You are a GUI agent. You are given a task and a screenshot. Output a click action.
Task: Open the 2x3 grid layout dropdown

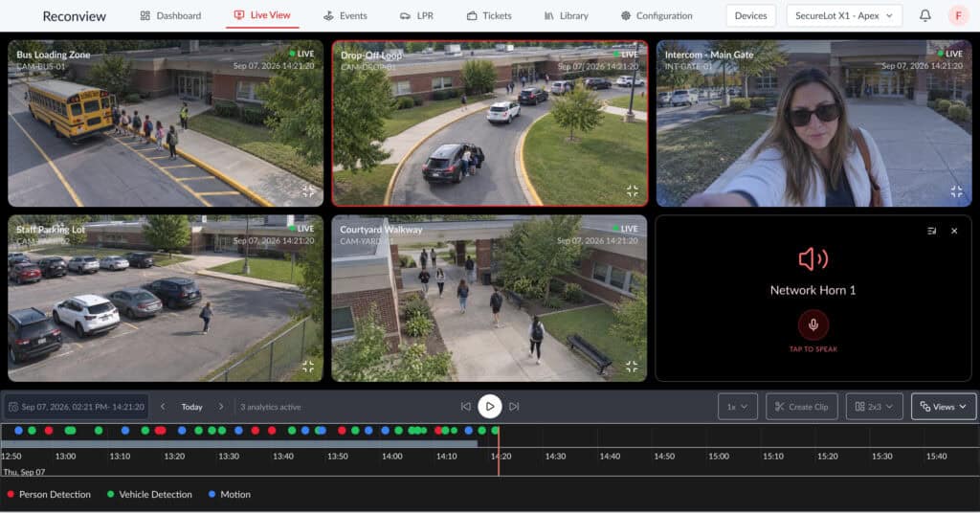[x=874, y=407]
